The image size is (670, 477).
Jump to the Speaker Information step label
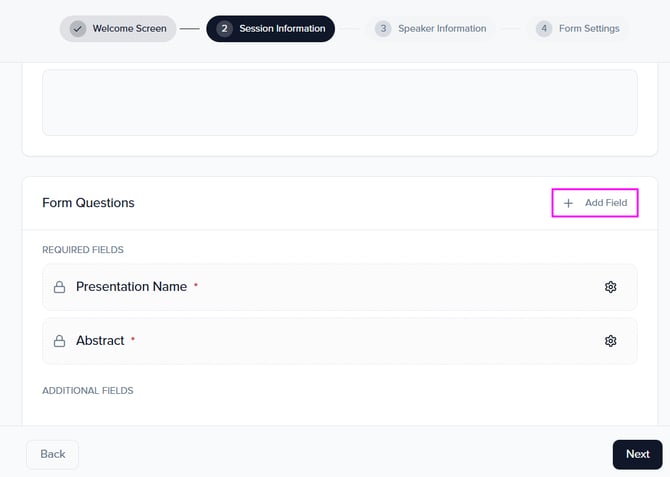(444, 29)
